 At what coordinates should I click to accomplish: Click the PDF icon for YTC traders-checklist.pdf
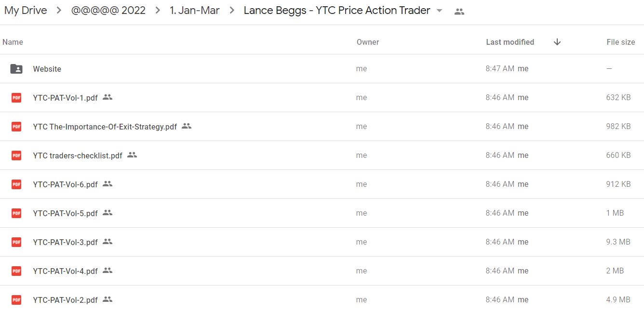pyautogui.click(x=16, y=155)
